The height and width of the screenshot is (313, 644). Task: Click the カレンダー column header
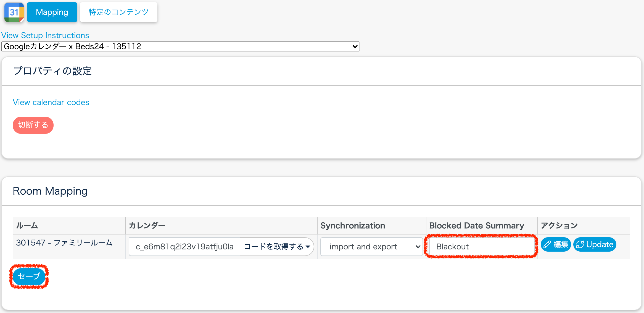pyautogui.click(x=147, y=226)
